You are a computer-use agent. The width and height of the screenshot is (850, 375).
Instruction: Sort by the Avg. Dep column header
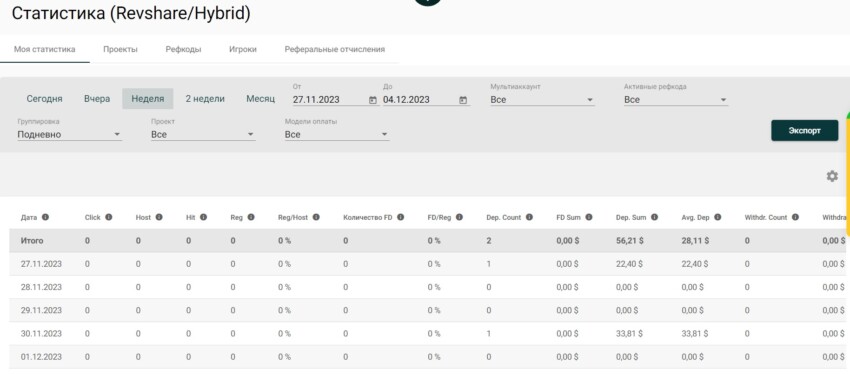tap(696, 217)
